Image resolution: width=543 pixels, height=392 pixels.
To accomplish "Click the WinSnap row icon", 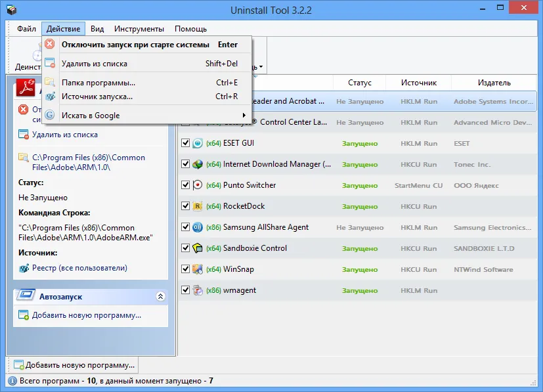I will pos(198,269).
